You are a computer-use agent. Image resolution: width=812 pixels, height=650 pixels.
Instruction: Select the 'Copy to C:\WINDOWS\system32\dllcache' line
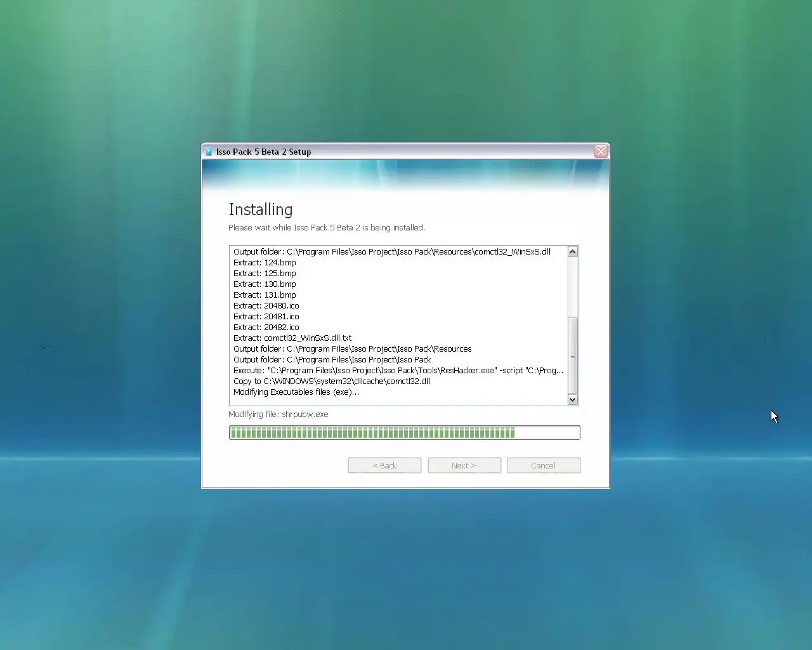click(x=332, y=381)
